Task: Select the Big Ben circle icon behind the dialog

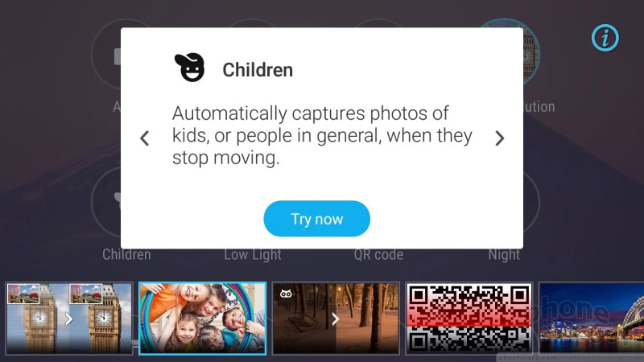Action: click(x=530, y=53)
